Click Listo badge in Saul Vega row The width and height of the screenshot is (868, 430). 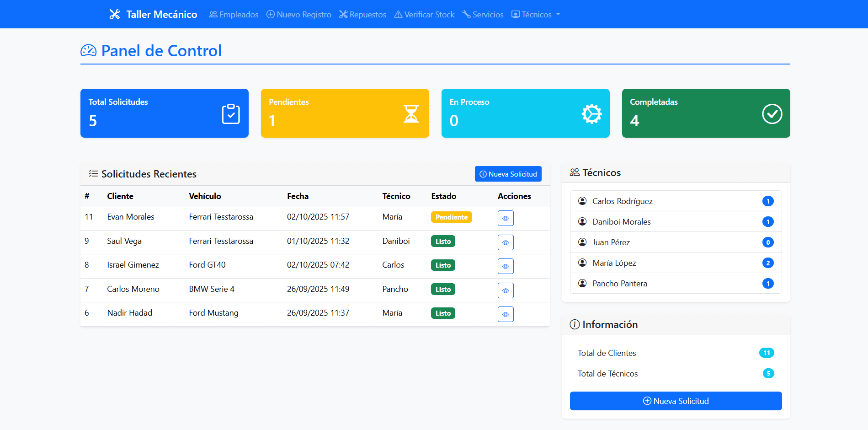[x=443, y=241]
